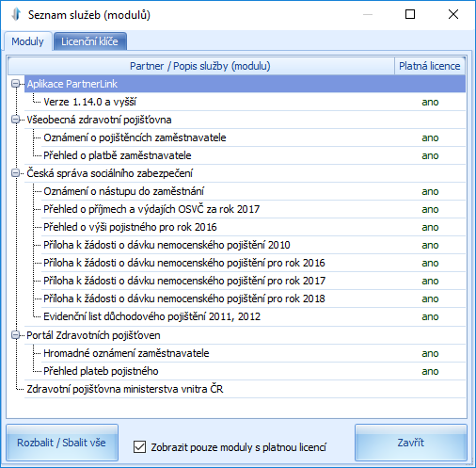Viewport: 476px width, 468px height.
Task: Untick Zobrazit pouze moduly s platnou licencí
Action: pyautogui.click(x=139, y=446)
